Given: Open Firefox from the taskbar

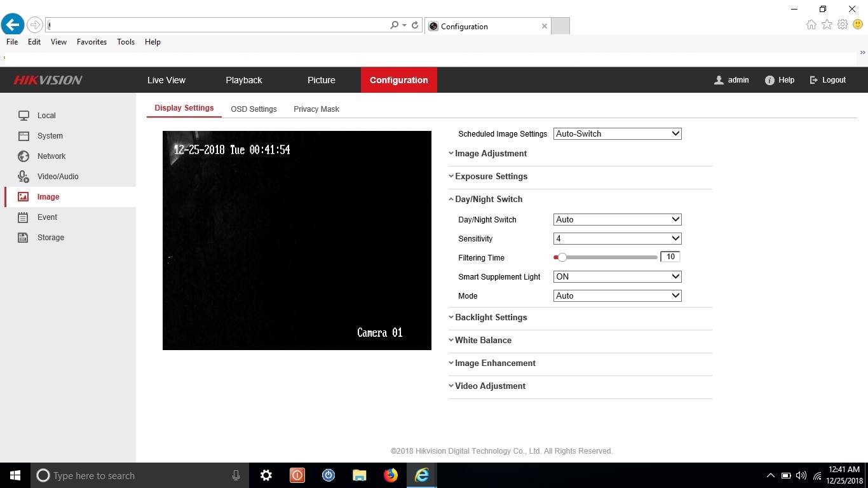Looking at the screenshot, I should (x=390, y=475).
